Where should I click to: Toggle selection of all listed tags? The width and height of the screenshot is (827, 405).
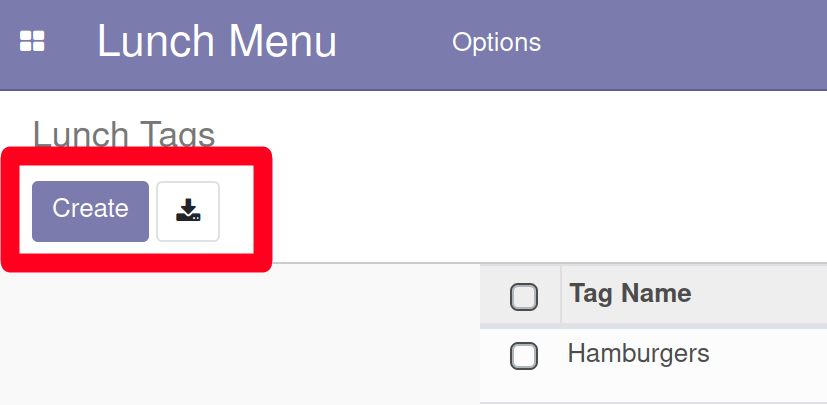524,297
